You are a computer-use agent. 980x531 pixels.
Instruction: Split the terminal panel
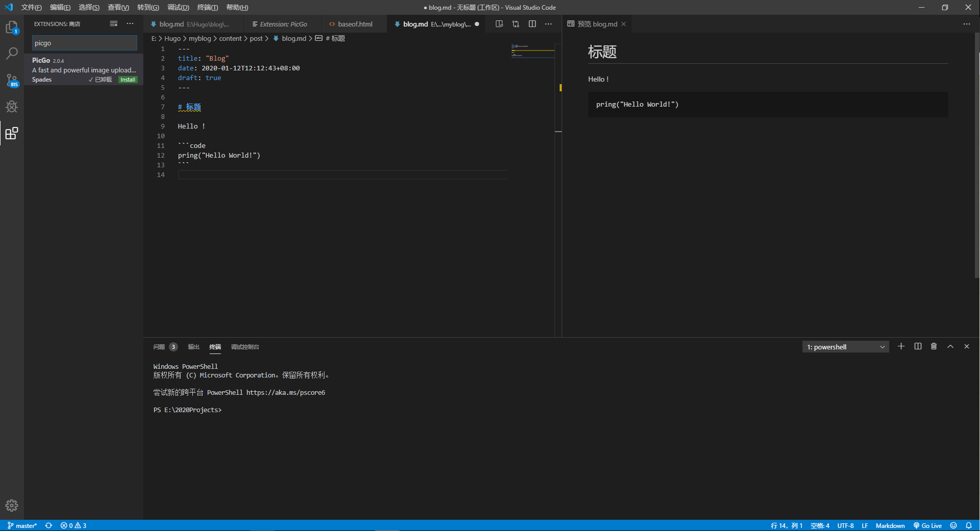click(x=918, y=346)
